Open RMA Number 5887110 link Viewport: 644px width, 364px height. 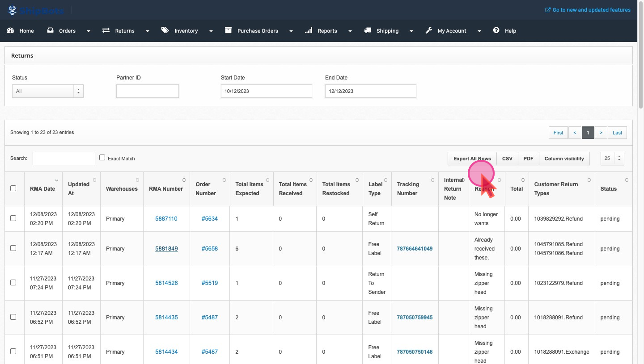coord(166,219)
